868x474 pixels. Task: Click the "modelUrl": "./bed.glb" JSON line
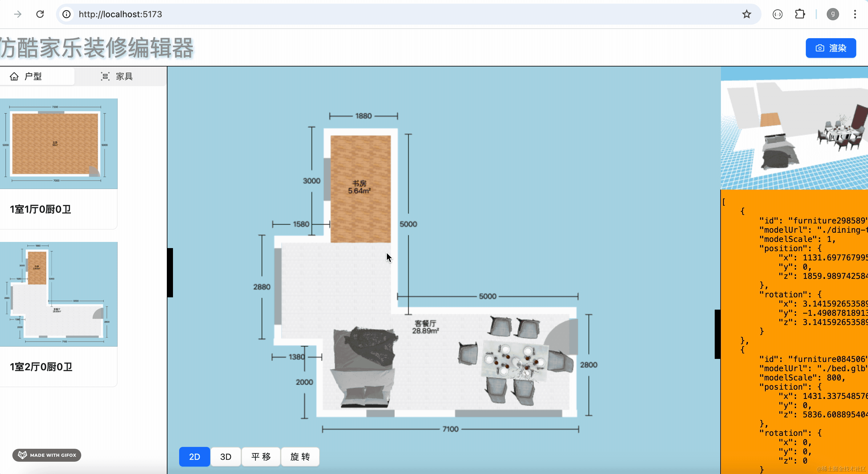pos(814,368)
